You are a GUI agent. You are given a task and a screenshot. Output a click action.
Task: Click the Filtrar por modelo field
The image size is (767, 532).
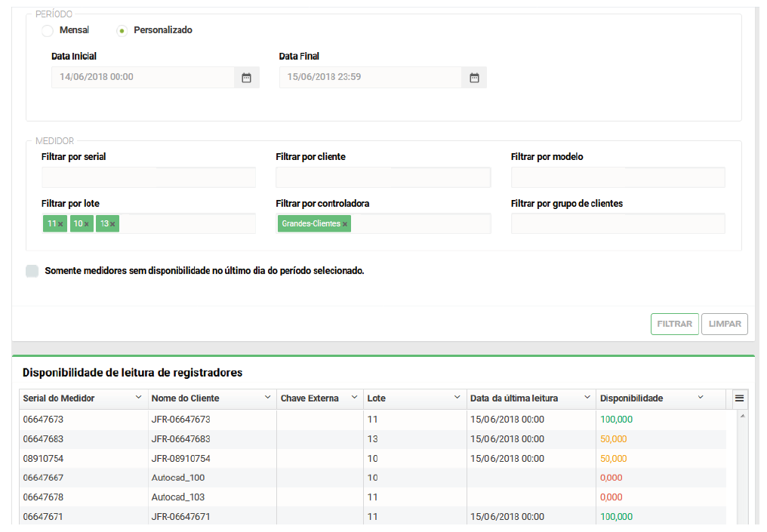[x=618, y=177]
